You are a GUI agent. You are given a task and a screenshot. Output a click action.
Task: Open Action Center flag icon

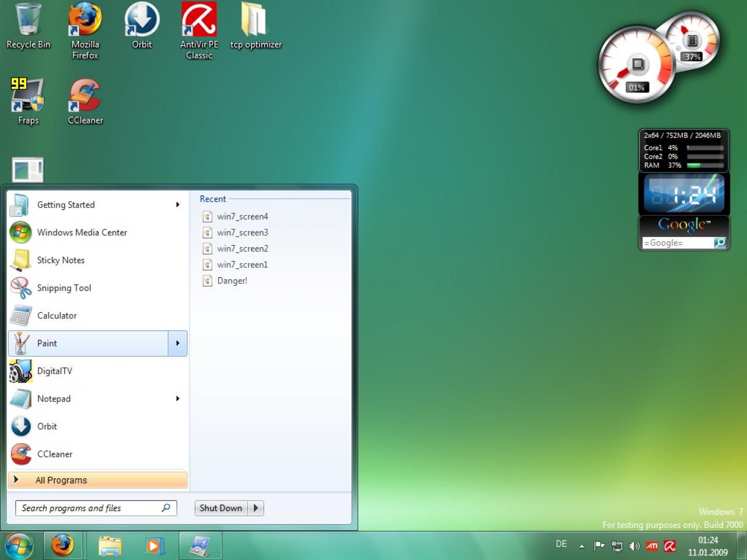coord(599,546)
